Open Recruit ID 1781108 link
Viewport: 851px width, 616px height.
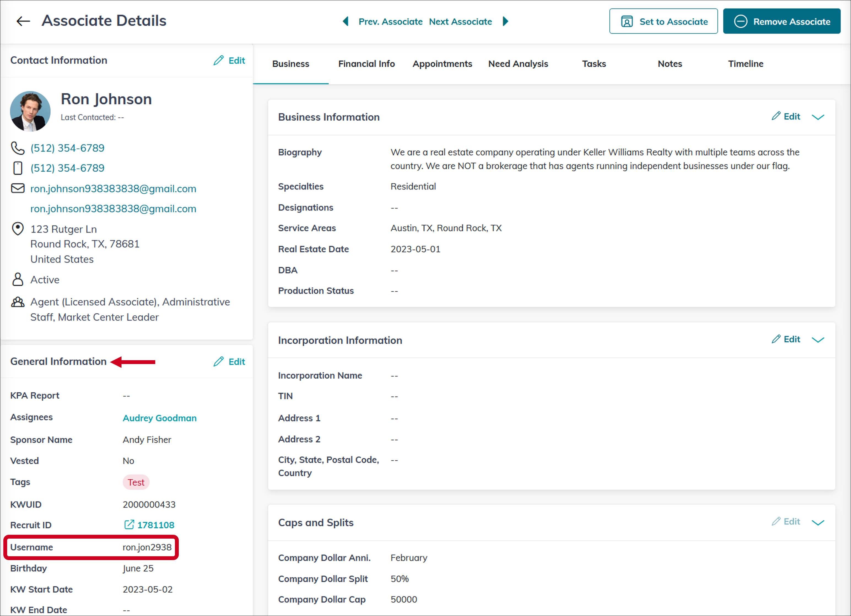[155, 525]
